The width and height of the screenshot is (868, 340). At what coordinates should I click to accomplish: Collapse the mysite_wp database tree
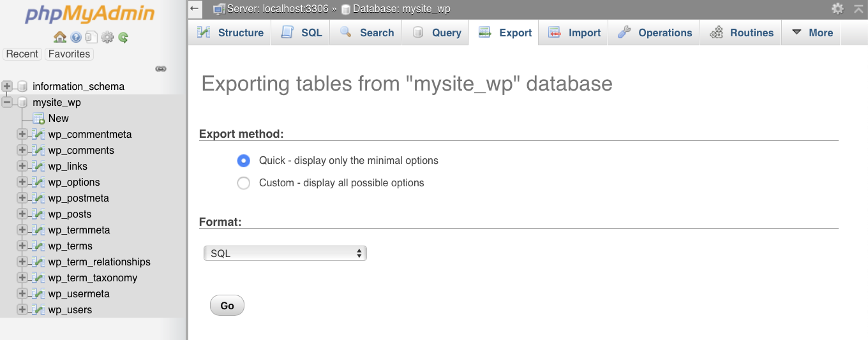(x=7, y=102)
